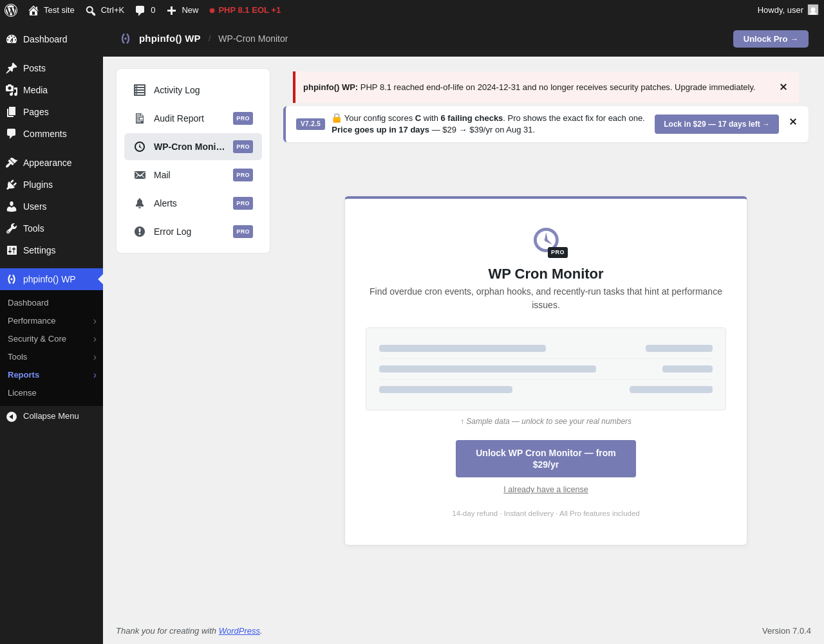Viewport: 824px width, 644px height.
Task: Open the Error Log tab
Action: pos(193,232)
